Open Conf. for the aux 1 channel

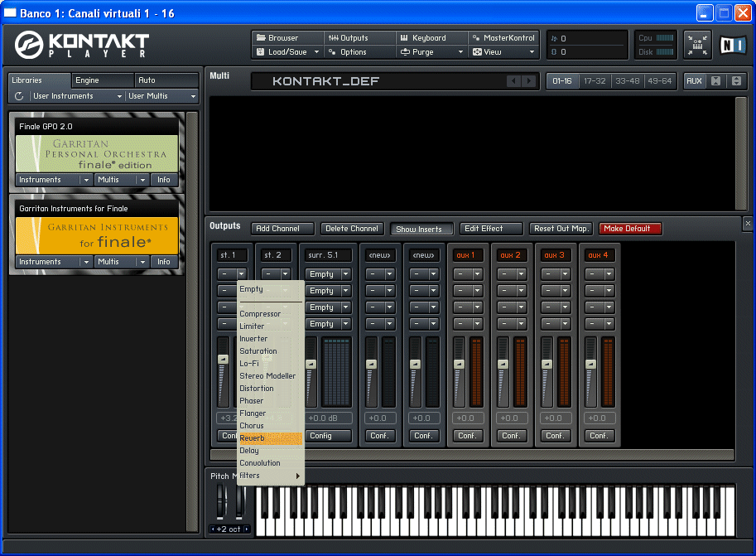pyautogui.click(x=467, y=436)
